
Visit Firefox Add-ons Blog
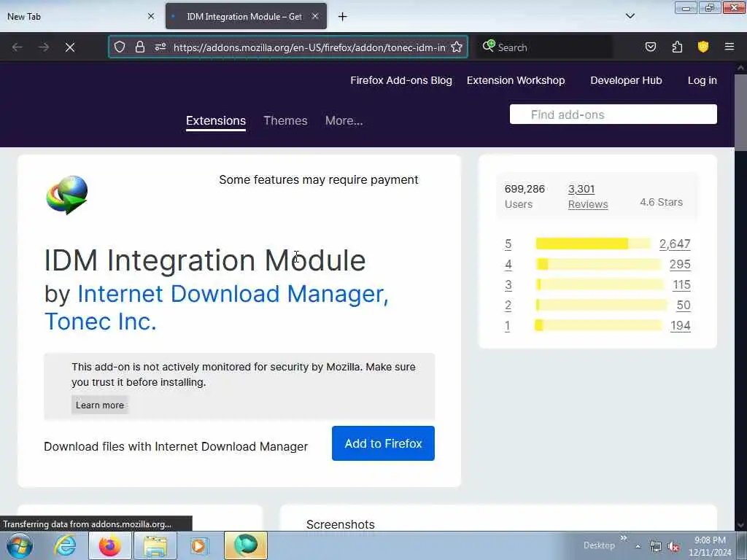pos(401,80)
